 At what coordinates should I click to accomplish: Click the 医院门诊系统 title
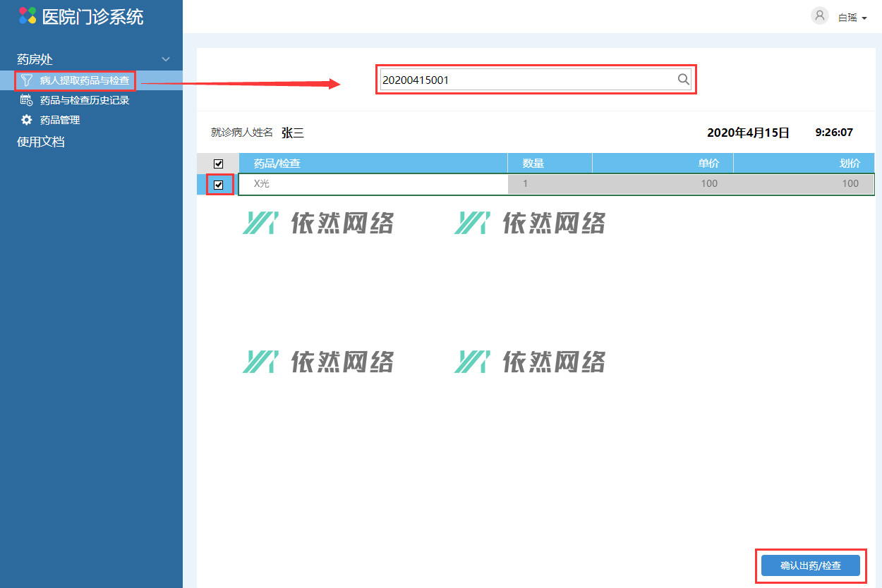pos(92,17)
